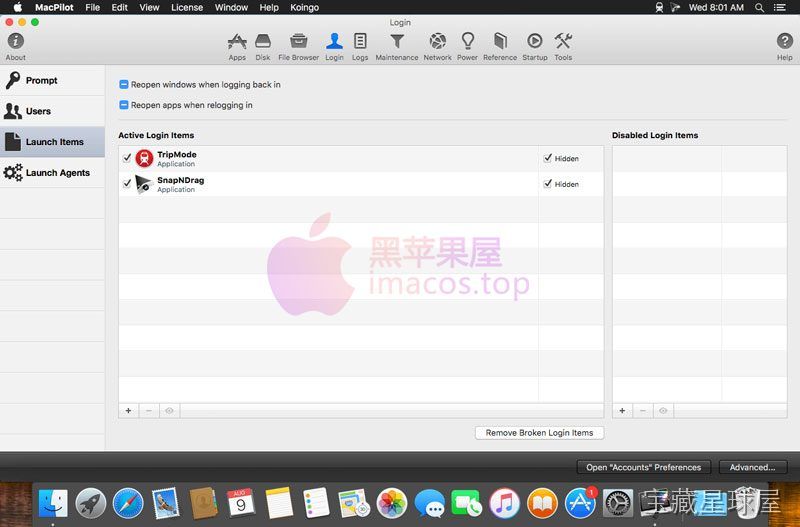The height and width of the screenshot is (527, 800).
Task: Click the TripMode application icon in list
Action: pos(144,159)
